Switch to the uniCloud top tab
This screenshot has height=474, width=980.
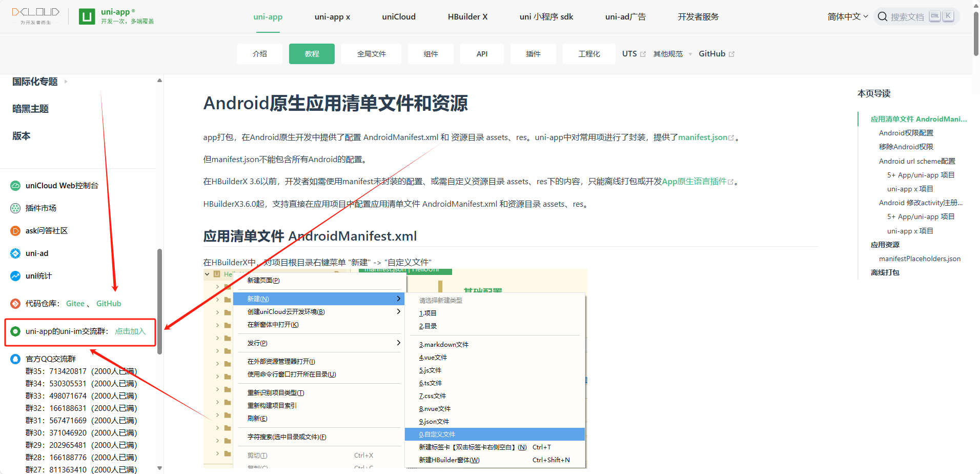point(399,16)
